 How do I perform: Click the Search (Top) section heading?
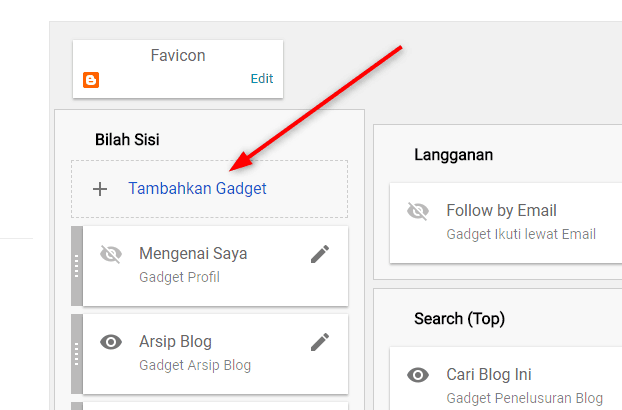459,319
